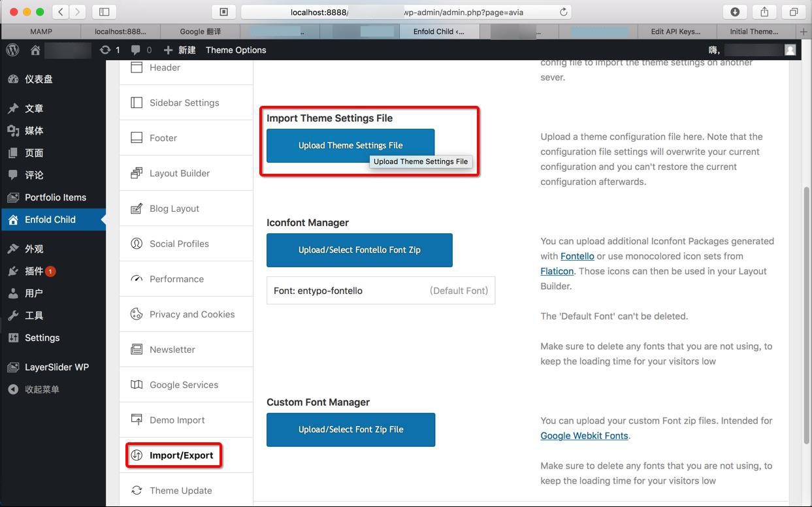Click the Safari forward arrow
812x507 pixels.
pos(78,12)
